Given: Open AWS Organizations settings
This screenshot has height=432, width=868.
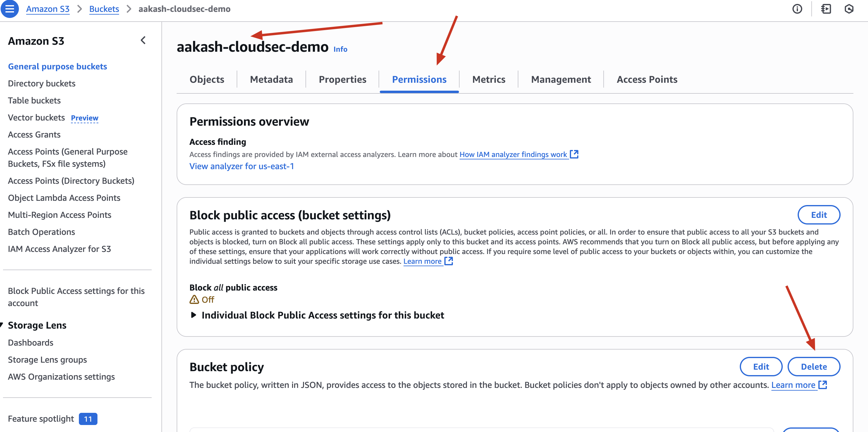Looking at the screenshot, I should tap(61, 376).
